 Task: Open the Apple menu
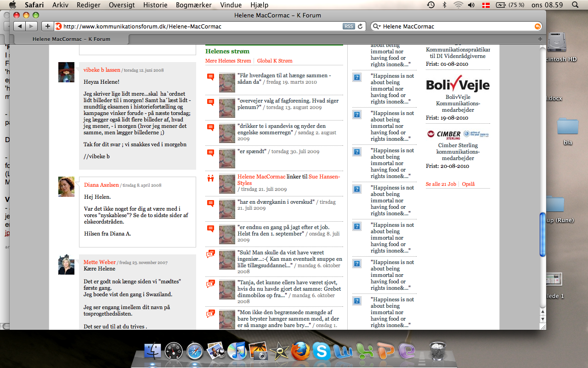(12, 5)
